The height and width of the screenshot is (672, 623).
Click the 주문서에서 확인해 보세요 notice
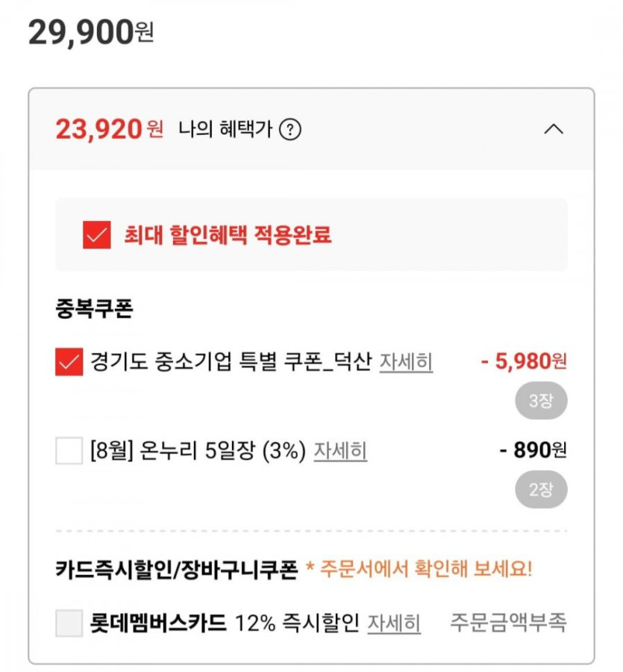pos(426,570)
